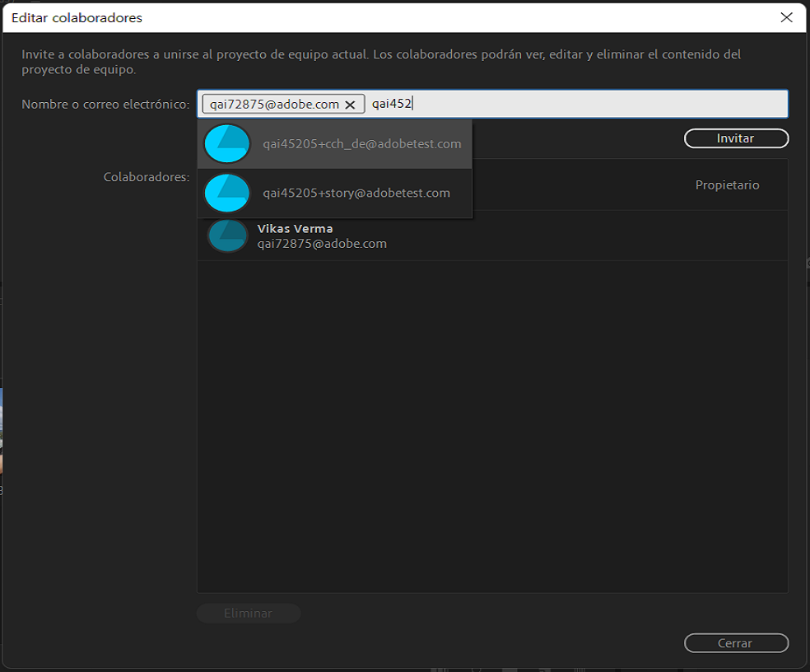Click the invite collaborators description text
810x672 pixels.
(x=381, y=62)
